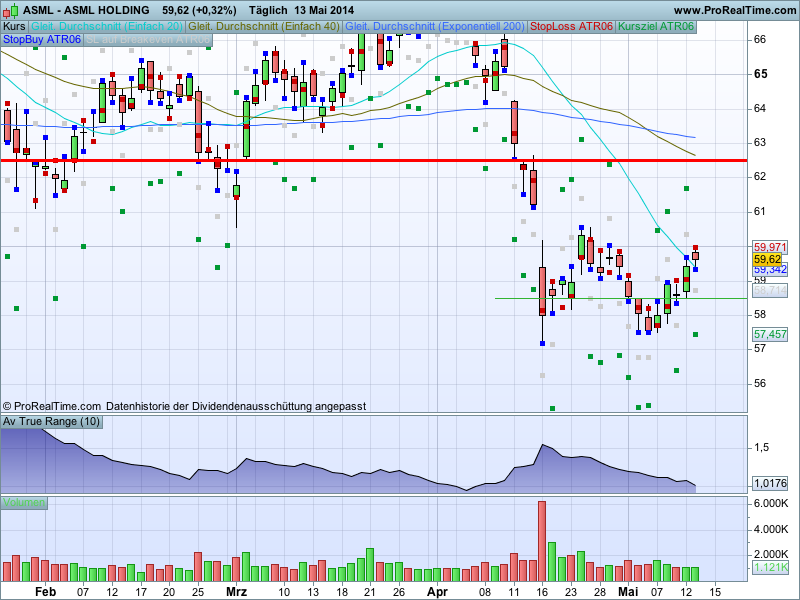
Task: Click the thin green horizontal support line
Action: click(x=621, y=298)
